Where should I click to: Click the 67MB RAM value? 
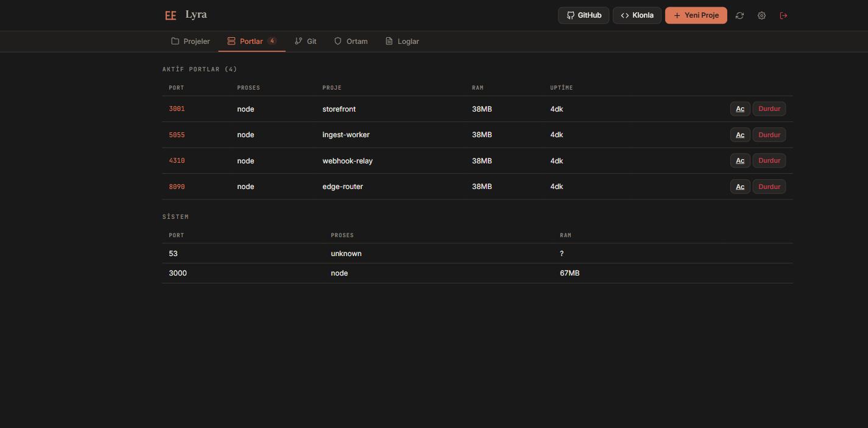570,273
